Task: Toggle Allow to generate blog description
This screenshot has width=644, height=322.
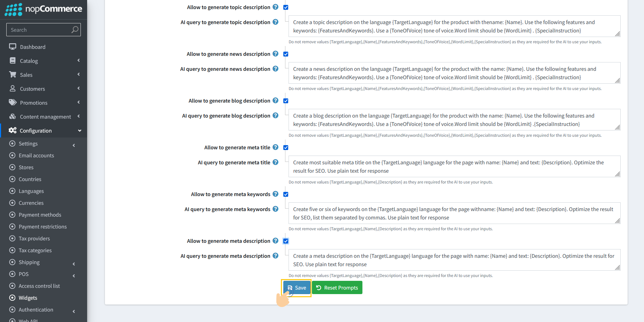Action: [286, 101]
